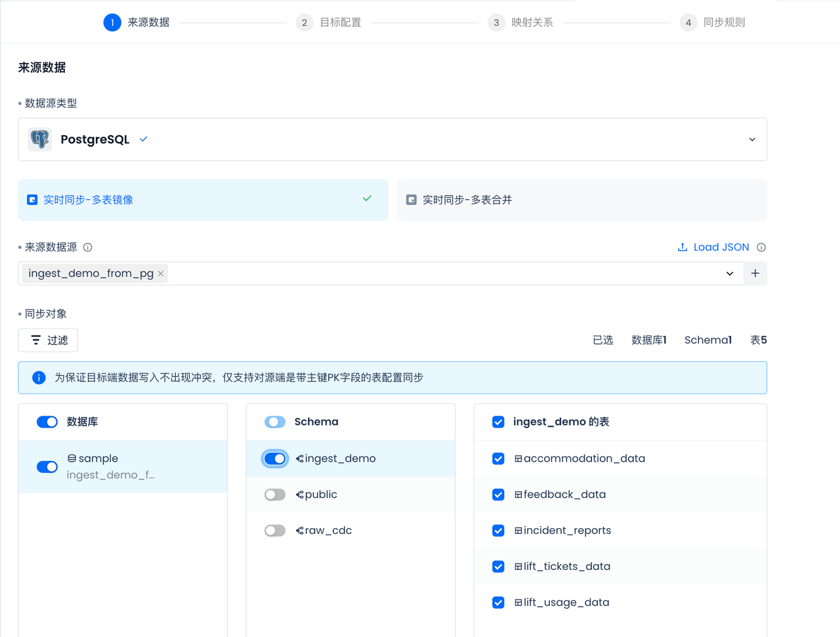Enable the raw_cdc schema switch

click(275, 531)
